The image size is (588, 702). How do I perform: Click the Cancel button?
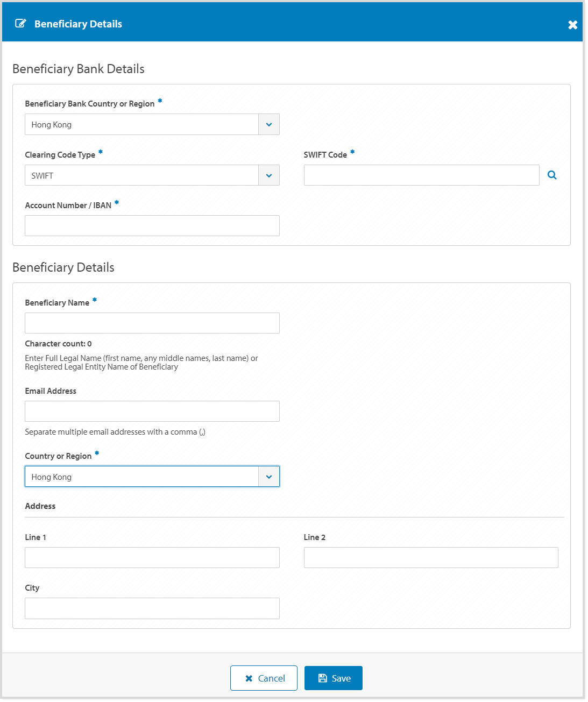point(264,678)
